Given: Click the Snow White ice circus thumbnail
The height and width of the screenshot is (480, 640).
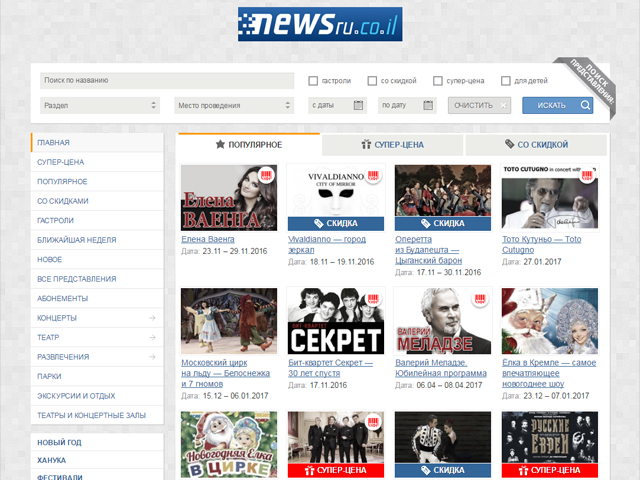Looking at the screenshot, I should (229, 321).
